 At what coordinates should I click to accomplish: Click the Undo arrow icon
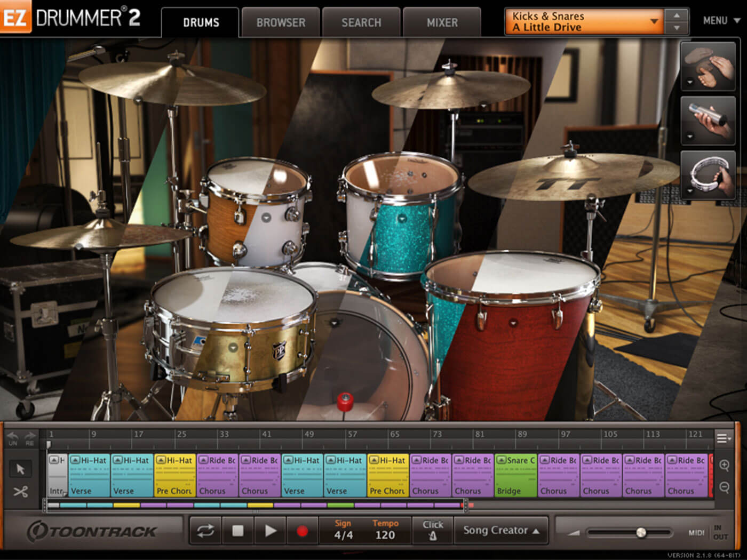tap(13, 436)
